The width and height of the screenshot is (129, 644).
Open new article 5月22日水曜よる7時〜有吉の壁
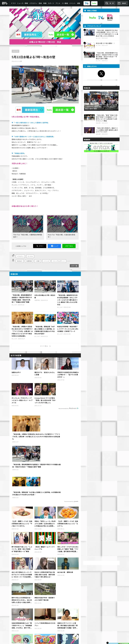[45, 291]
